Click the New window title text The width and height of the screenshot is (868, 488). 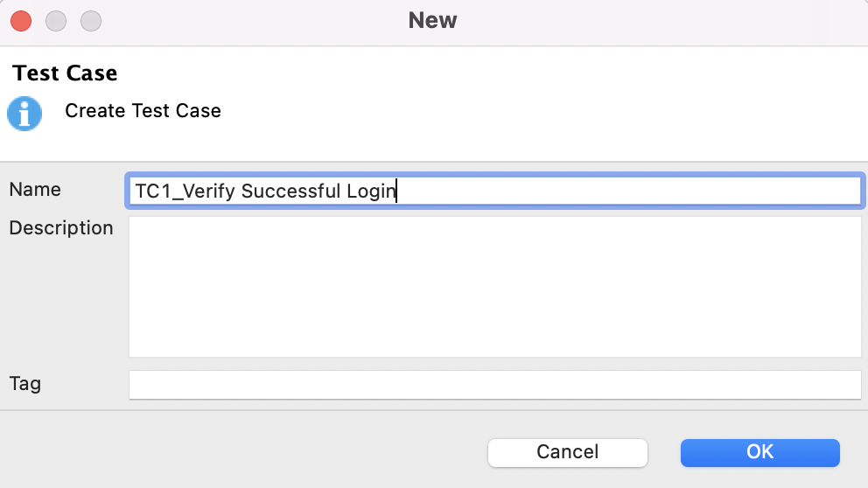click(433, 20)
